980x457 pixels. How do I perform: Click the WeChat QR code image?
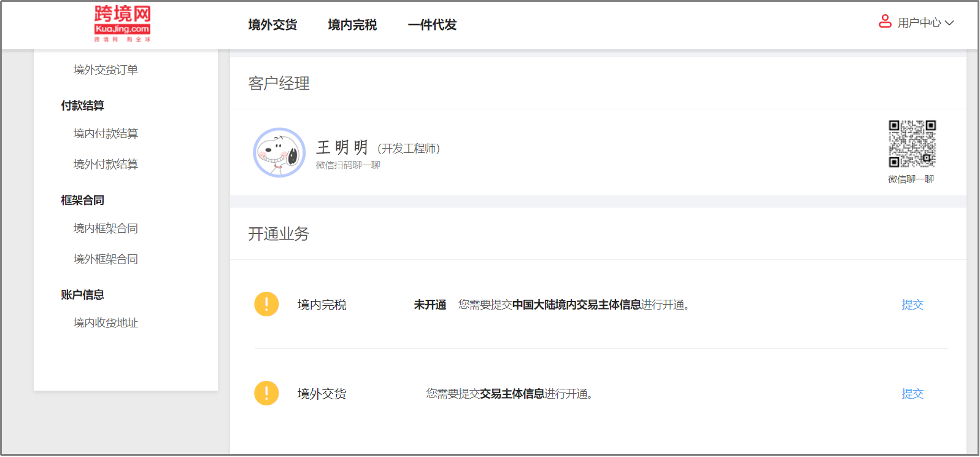click(x=912, y=144)
